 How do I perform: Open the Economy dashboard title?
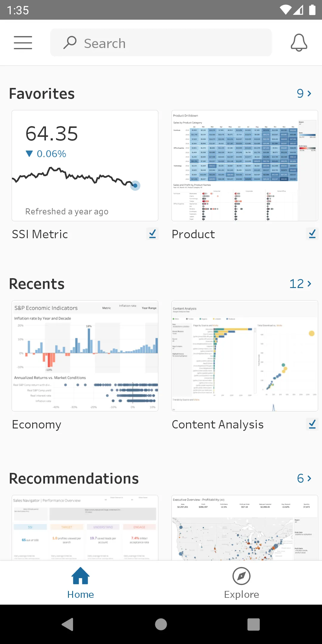tap(37, 425)
